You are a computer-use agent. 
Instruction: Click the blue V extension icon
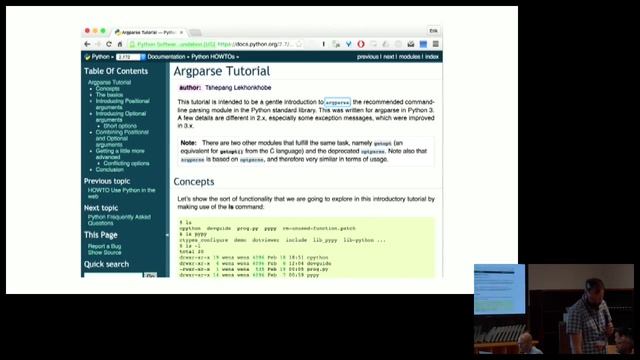(349, 44)
